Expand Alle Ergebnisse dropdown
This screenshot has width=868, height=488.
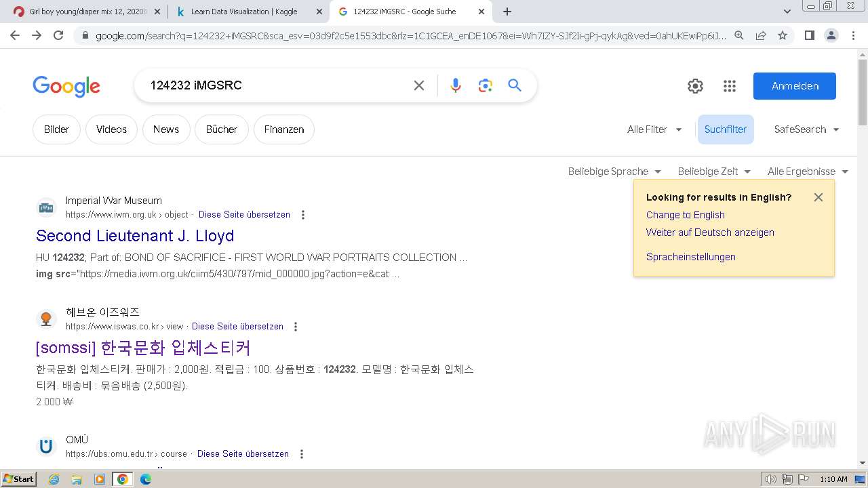[x=808, y=171]
